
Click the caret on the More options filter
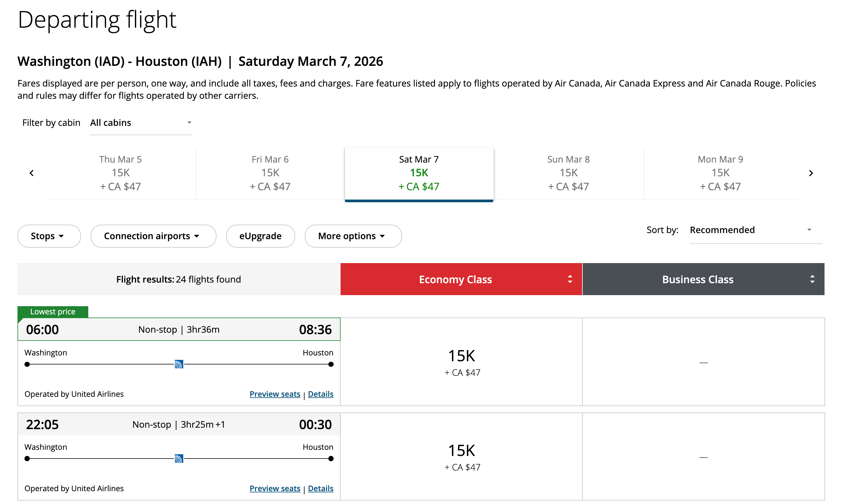tap(382, 236)
